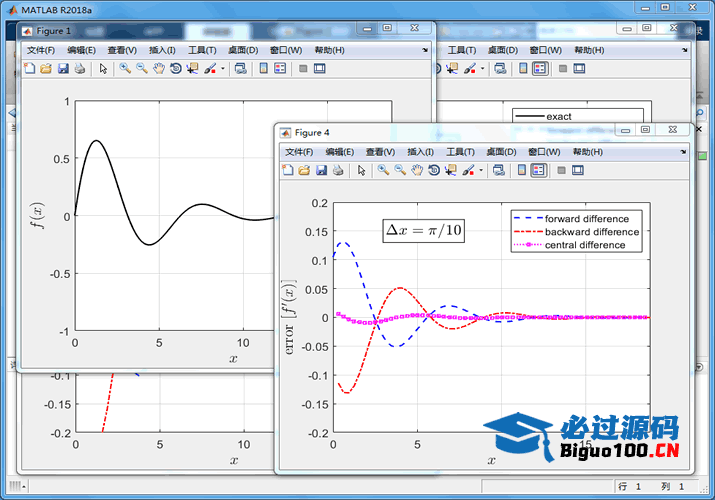Expand toolbar dock arrow in Figure 4 menubar
Image resolution: width=715 pixels, height=500 pixels.
[x=681, y=151]
